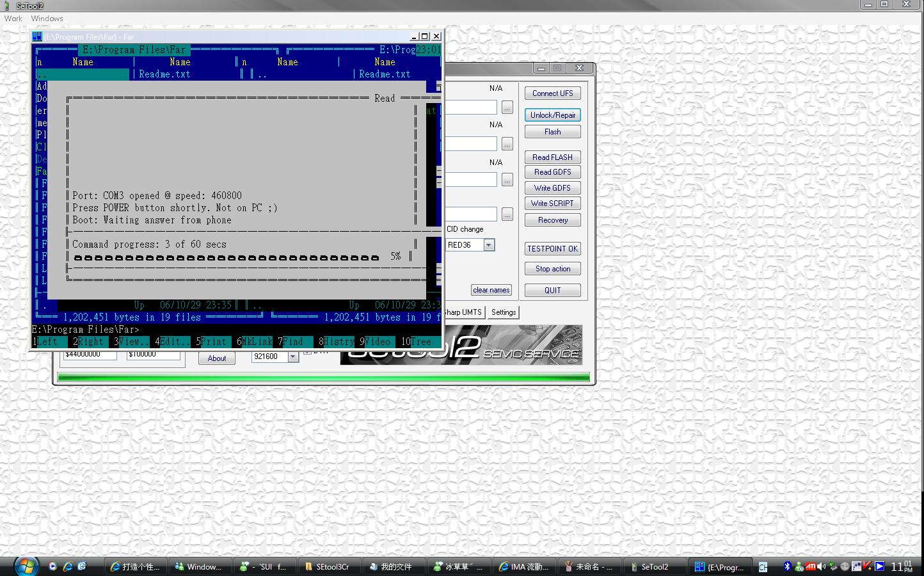
Task: Click the Bluetooth tray icon
Action: click(x=787, y=566)
